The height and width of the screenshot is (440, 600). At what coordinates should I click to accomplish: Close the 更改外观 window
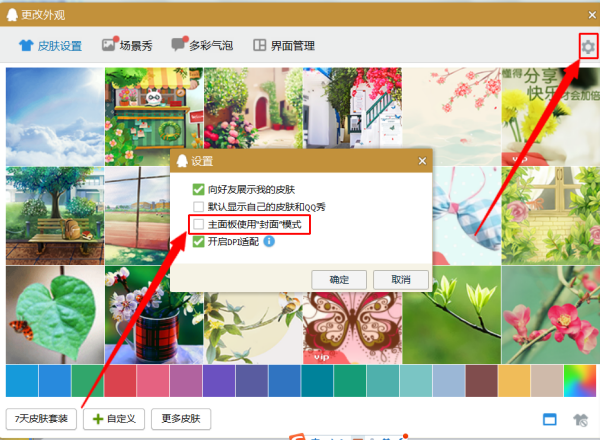[x=592, y=15]
